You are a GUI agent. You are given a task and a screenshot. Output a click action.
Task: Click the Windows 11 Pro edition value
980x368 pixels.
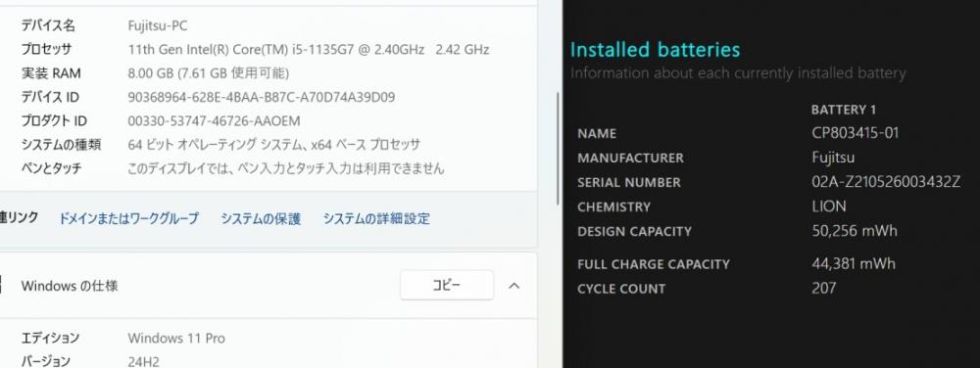point(176,338)
